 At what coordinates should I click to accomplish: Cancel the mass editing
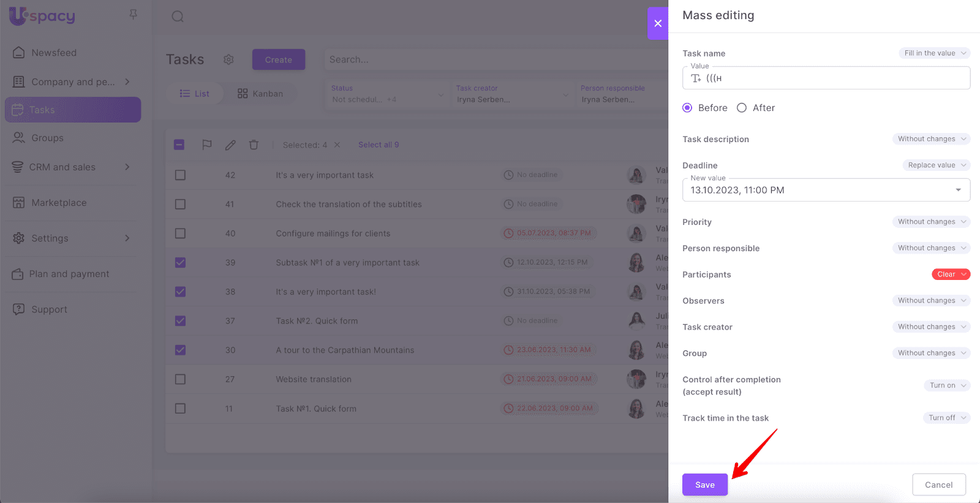(939, 485)
